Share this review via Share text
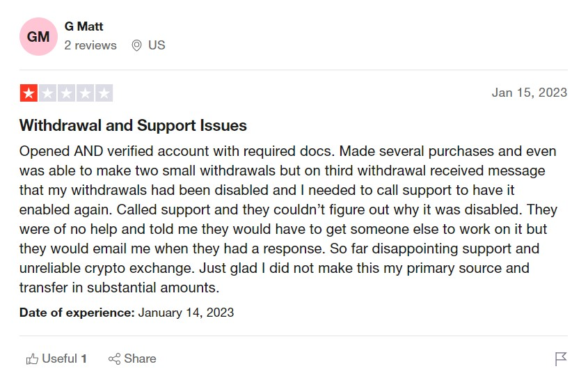Viewport: 588px width, 378px height. click(140, 359)
